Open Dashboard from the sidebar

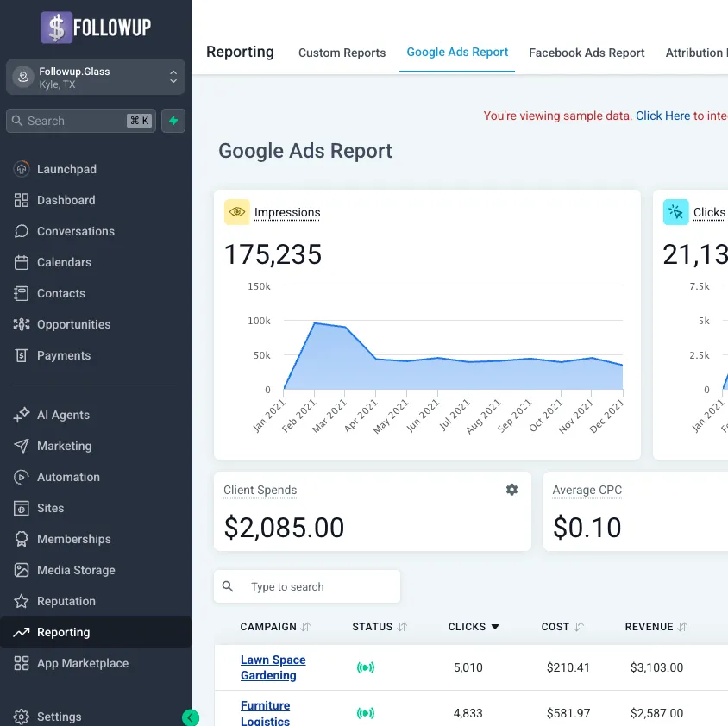66,200
